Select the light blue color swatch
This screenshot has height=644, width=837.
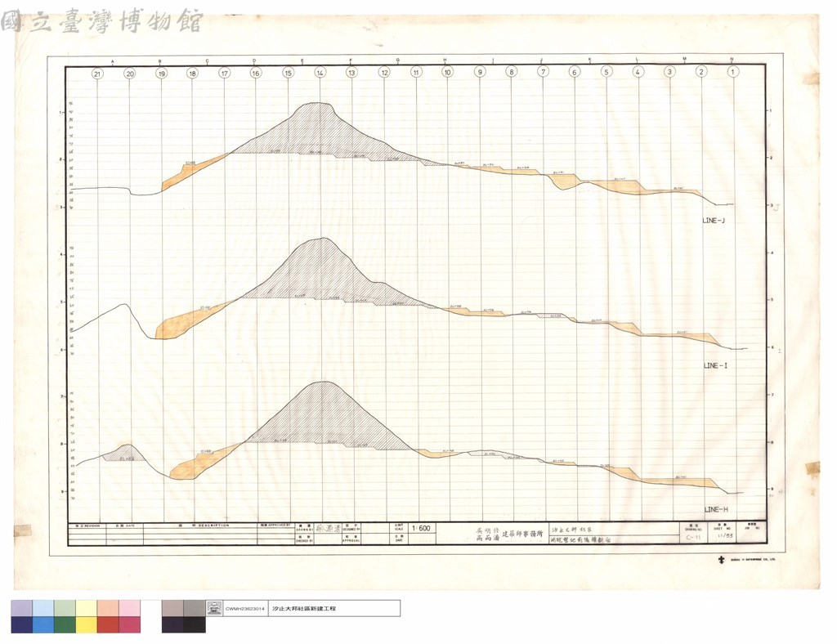click(x=43, y=608)
